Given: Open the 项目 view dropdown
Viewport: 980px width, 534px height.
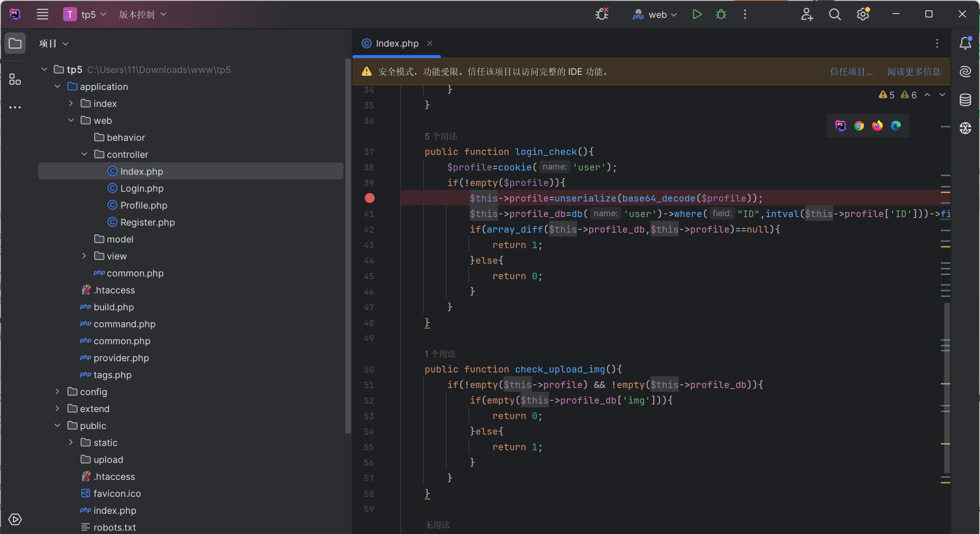Looking at the screenshot, I should (x=54, y=43).
